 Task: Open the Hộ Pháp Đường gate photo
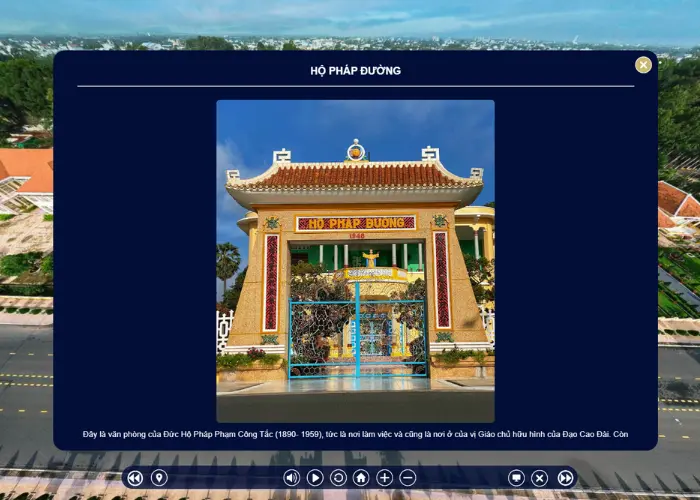355,261
